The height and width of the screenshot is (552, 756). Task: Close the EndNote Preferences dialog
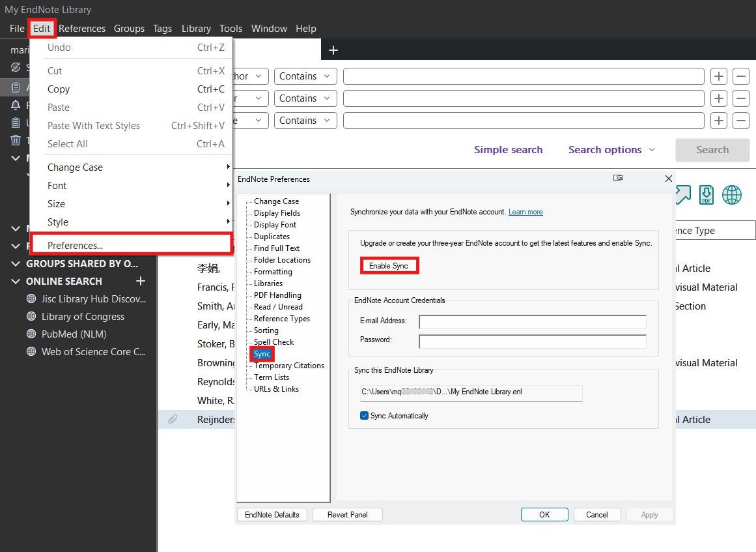(668, 179)
